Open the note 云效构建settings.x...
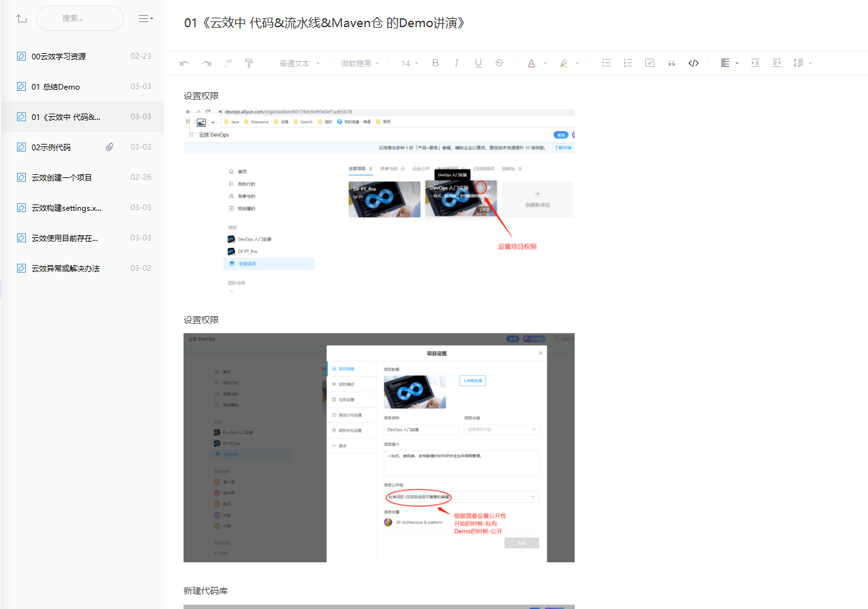This screenshot has width=868, height=609. coord(83,208)
